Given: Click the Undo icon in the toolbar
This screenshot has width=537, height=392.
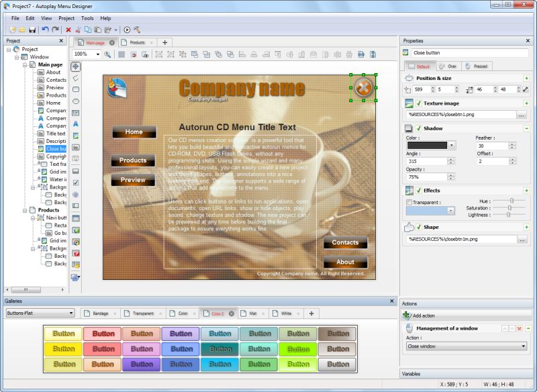Looking at the screenshot, I should click(44, 30).
